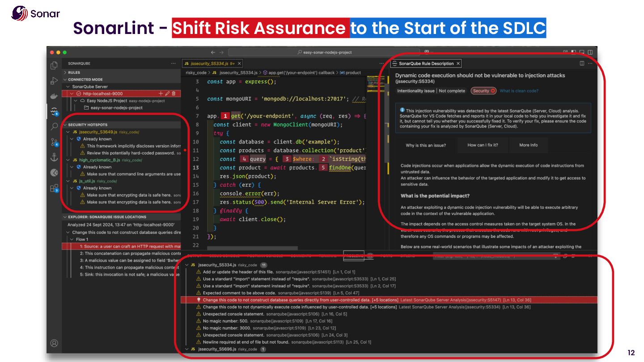644x362 pixels.
Task: Collapse the SonarQube Server node
Action: 68,87
